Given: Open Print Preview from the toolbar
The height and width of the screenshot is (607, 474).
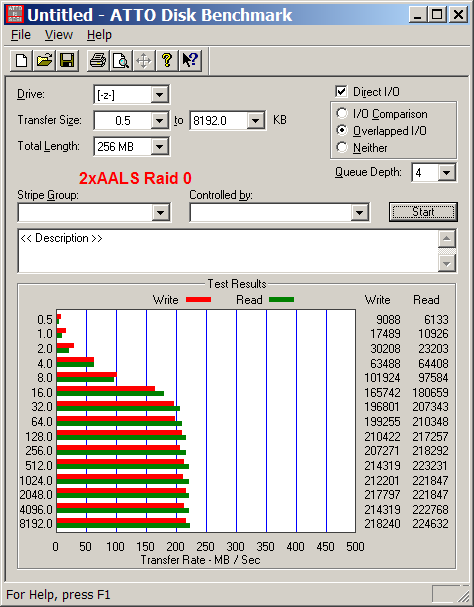Looking at the screenshot, I should coord(121,60).
